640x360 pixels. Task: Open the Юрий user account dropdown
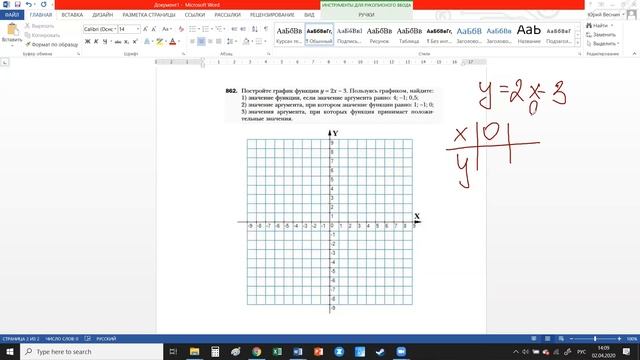pos(606,15)
